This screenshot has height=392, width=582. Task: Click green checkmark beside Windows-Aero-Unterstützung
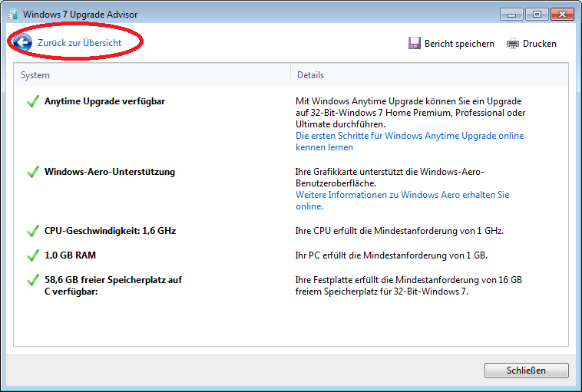tap(33, 172)
